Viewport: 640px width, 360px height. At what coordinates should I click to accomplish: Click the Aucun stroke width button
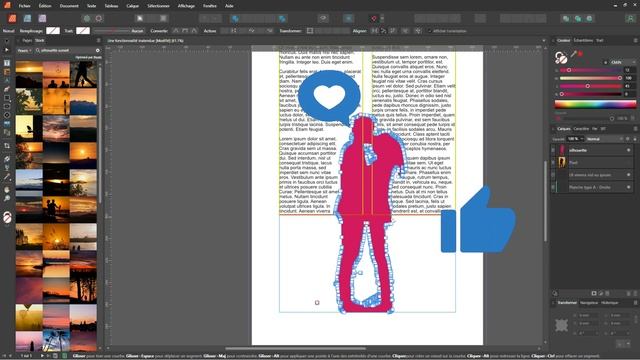pos(137,31)
